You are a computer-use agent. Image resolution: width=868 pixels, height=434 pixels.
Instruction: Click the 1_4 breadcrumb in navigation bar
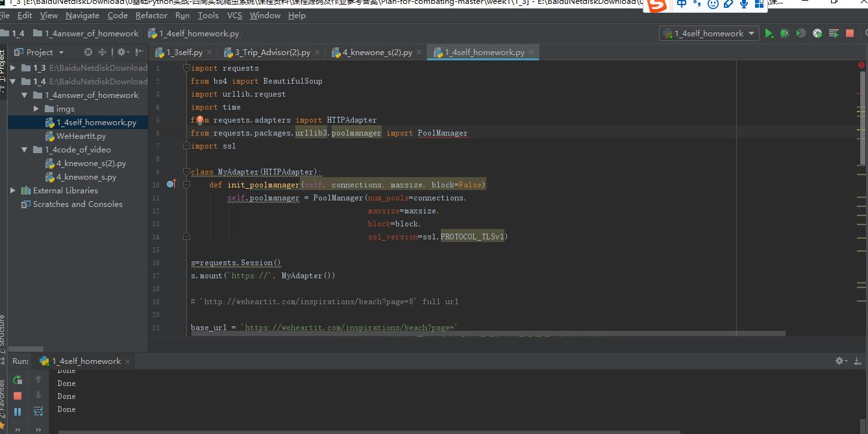click(13, 33)
